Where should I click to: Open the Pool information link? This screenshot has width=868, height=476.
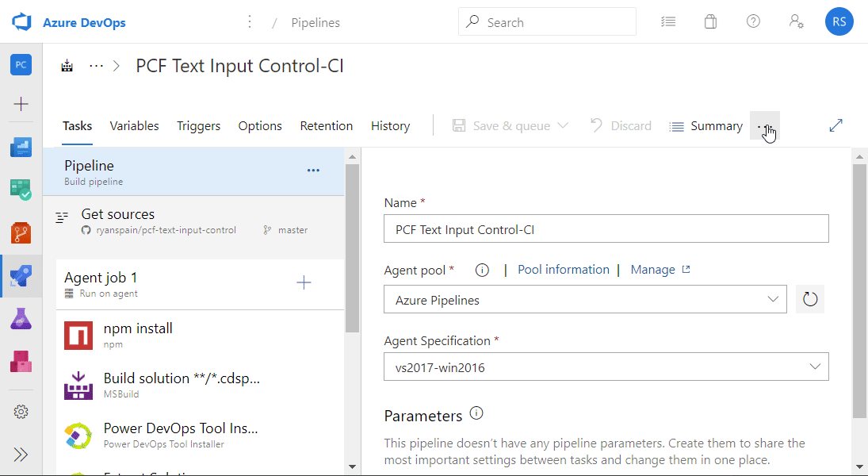point(564,269)
